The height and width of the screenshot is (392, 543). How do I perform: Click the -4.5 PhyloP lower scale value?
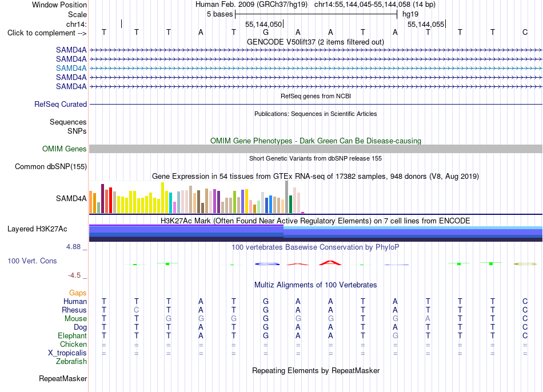[74, 275]
